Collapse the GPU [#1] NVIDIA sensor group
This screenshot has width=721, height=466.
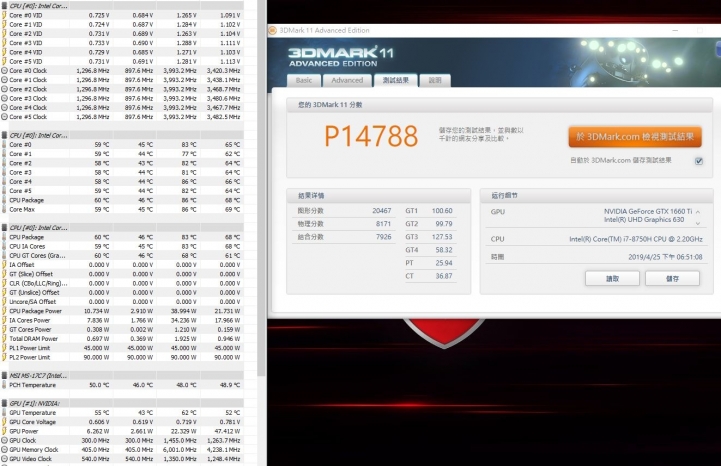tap(4, 403)
